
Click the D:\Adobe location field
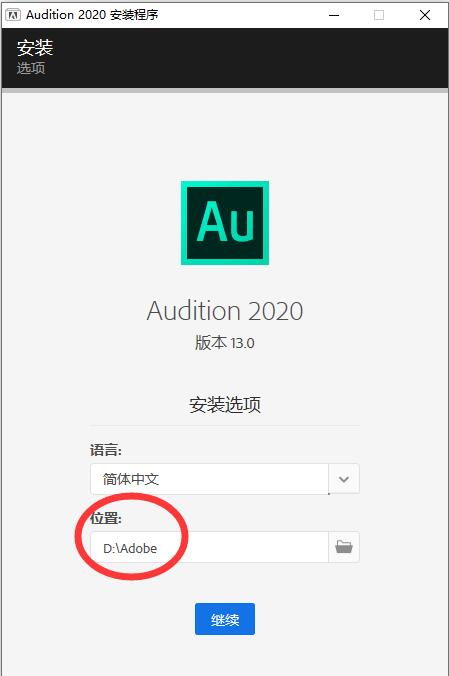[x=209, y=547]
